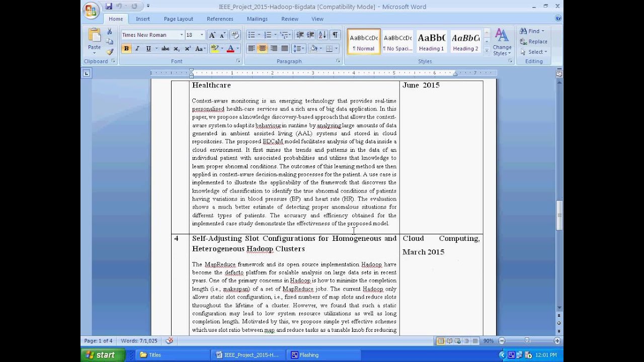This screenshot has width=644, height=362.
Task: Open the line spacing dropdown
Action: (x=299, y=49)
